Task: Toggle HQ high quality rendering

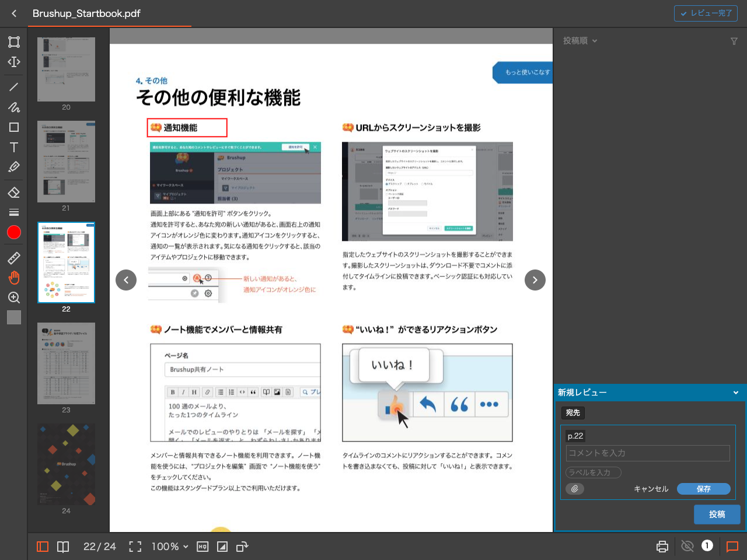Action: 203,547
